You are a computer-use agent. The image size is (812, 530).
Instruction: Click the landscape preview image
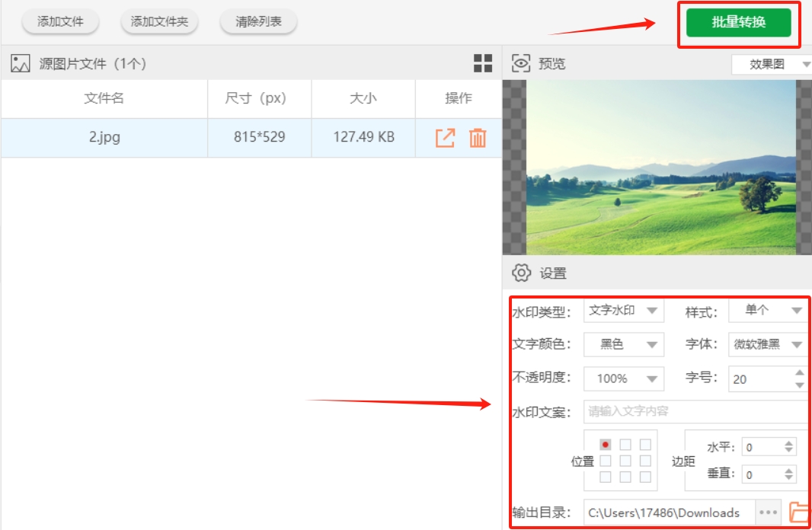coord(660,168)
